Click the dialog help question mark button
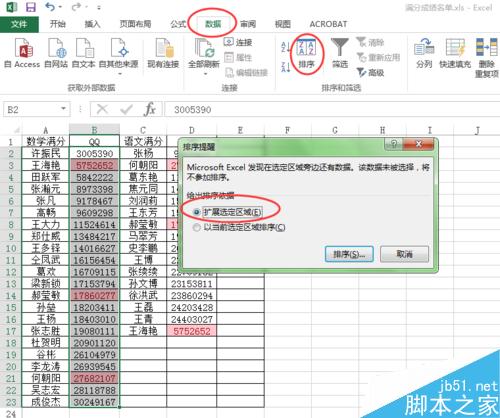Image resolution: width=500 pixels, height=418 pixels. (x=394, y=144)
